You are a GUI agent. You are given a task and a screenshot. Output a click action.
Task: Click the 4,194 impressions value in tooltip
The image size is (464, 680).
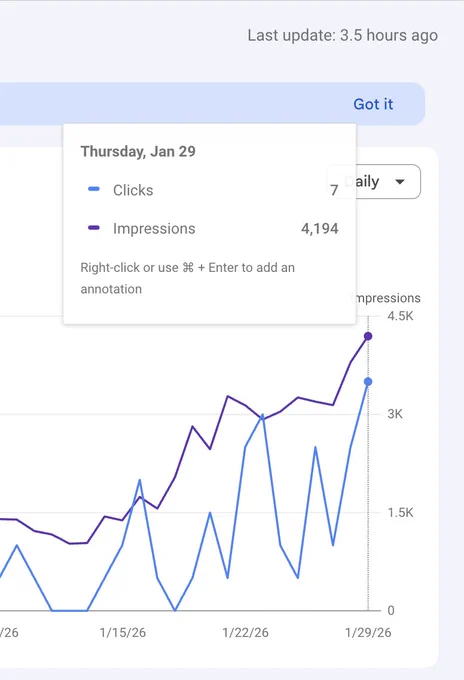tap(320, 229)
